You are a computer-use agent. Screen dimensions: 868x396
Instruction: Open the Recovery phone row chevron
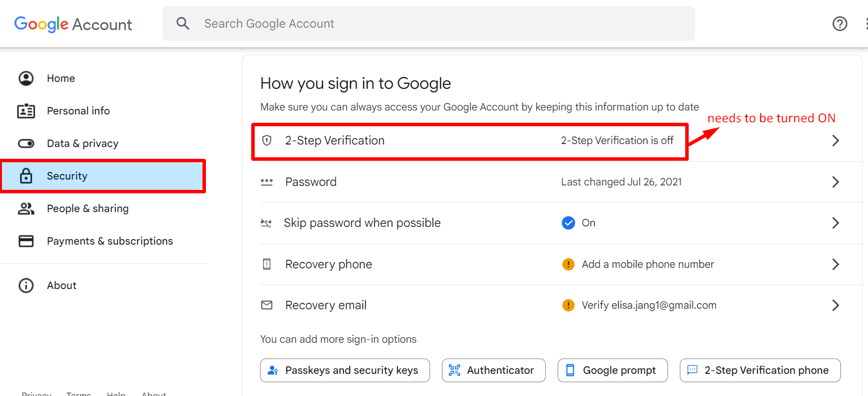(x=835, y=264)
